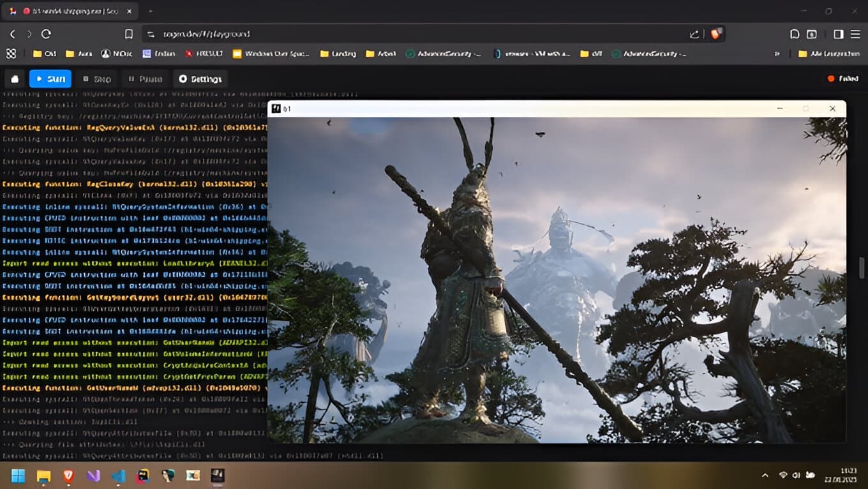Open the browser sidebar panel icon
This screenshot has width=868, height=489.
coord(811,33)
